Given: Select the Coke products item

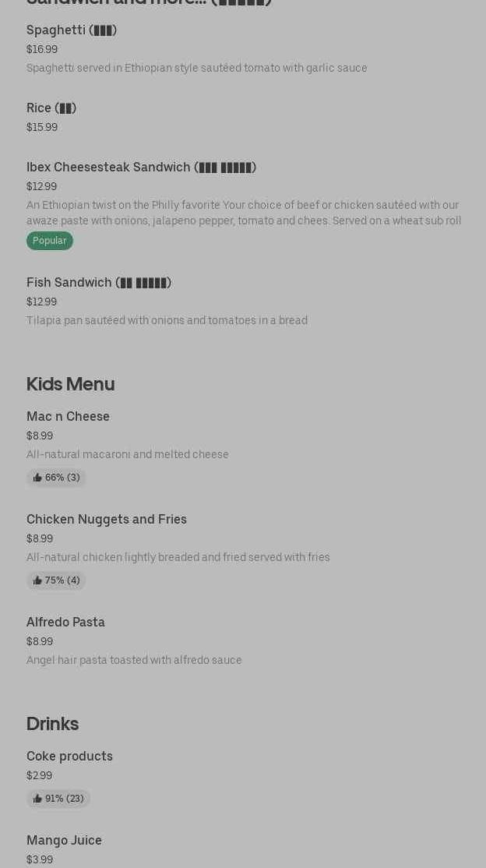Looking at the screenshot, I should click(x=70, y=757).
